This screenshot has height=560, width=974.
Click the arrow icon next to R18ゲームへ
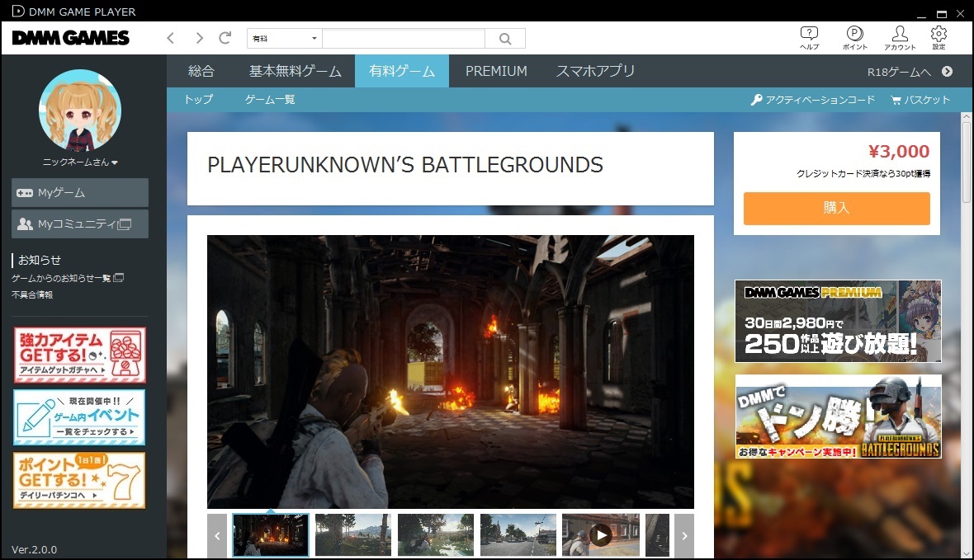pyautogui.click(x=947, y=72)
